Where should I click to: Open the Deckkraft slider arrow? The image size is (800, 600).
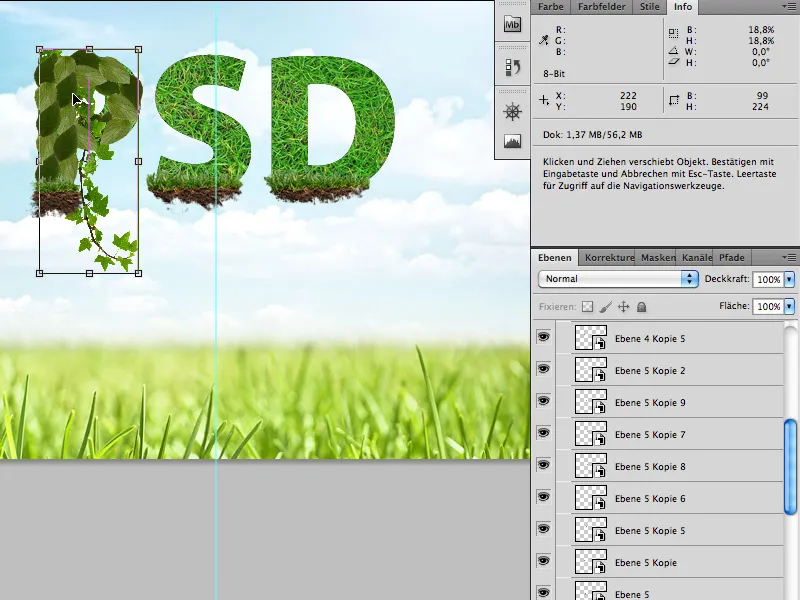789,279
